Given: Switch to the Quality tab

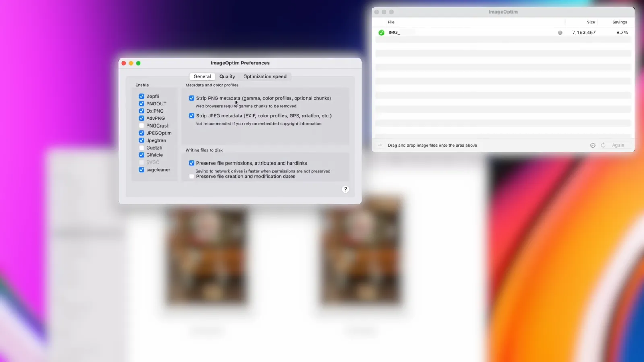Looking at the screenshot, I should click(x=227, y=76).
